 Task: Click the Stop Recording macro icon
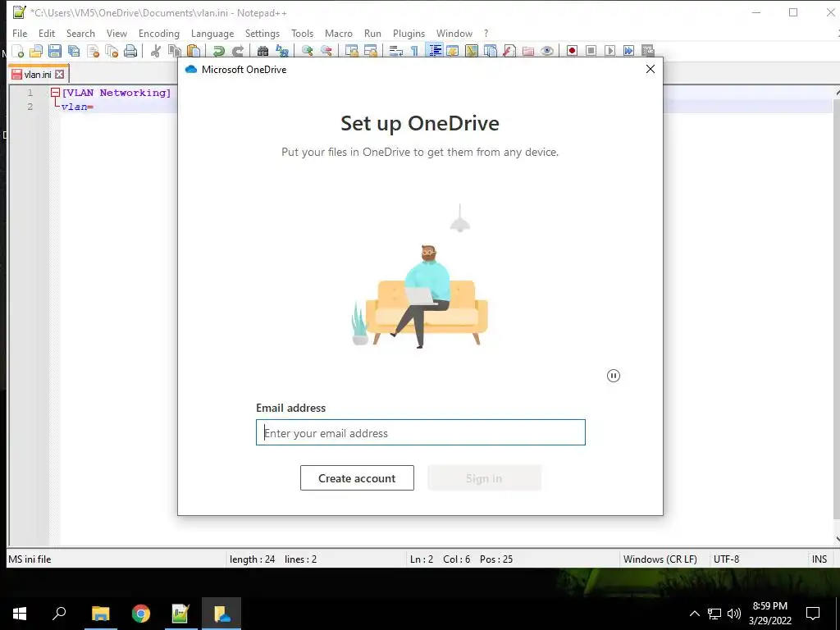point(591,51)
